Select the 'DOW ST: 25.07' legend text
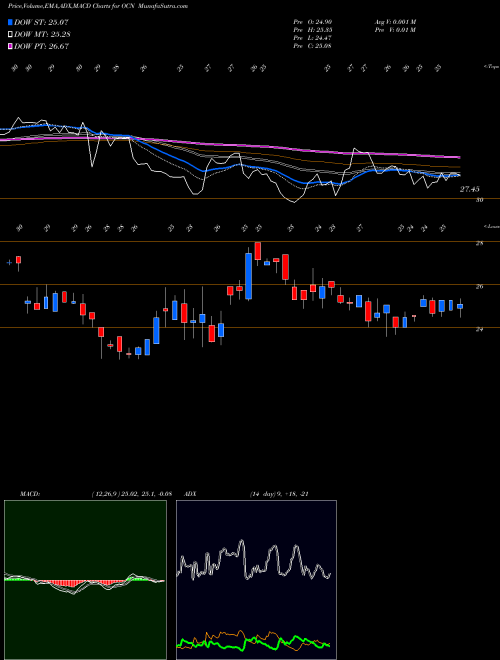Screen dimensions: 500x660 41,22
